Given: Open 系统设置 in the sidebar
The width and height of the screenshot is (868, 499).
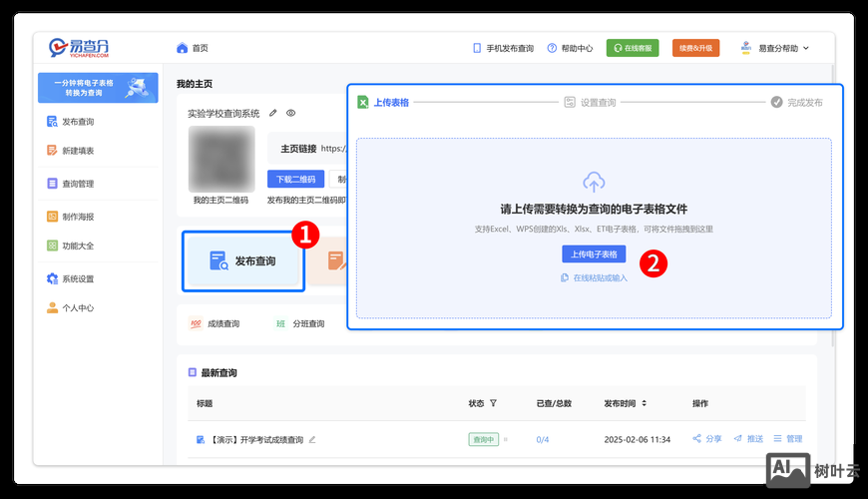Looking at the screenshot, I should [71, 278].
